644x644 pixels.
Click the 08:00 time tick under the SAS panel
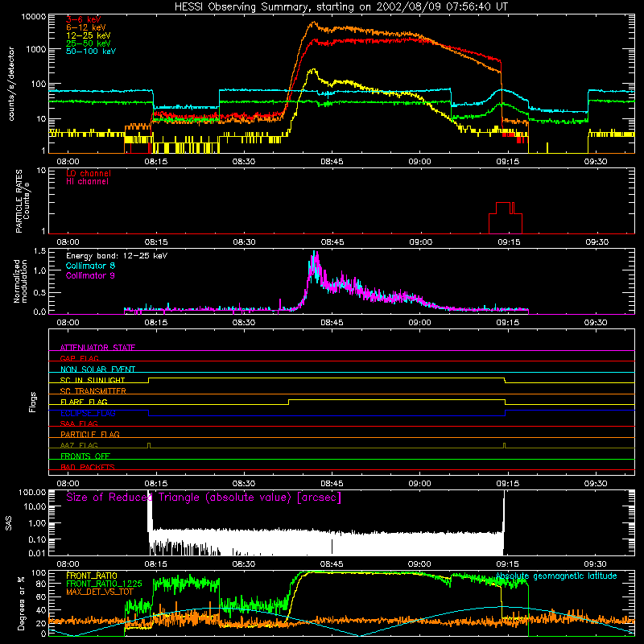tap(68, 564)
